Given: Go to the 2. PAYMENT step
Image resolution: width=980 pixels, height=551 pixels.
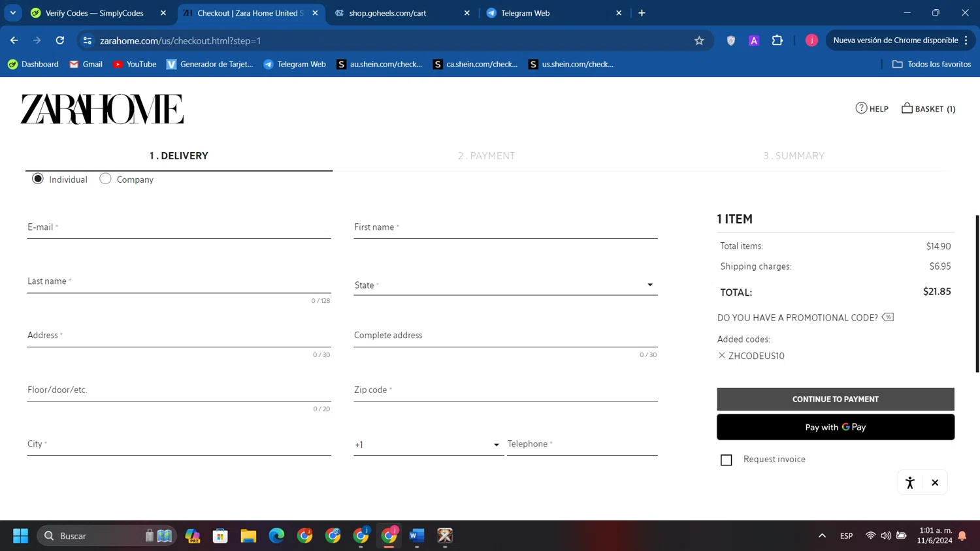Looking at the screenshot, I should (486, 156).
